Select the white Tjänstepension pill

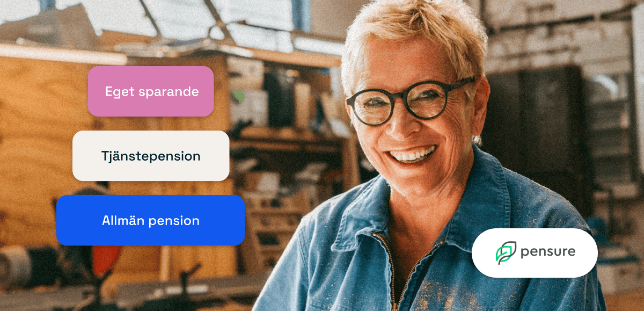(151, 156)
